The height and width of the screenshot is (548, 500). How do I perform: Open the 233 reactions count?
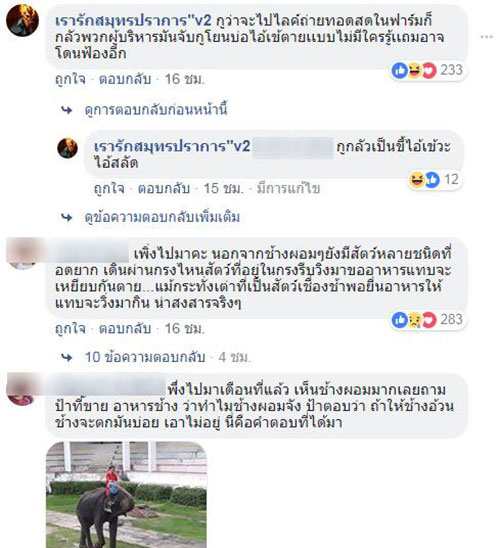point(451,70)
